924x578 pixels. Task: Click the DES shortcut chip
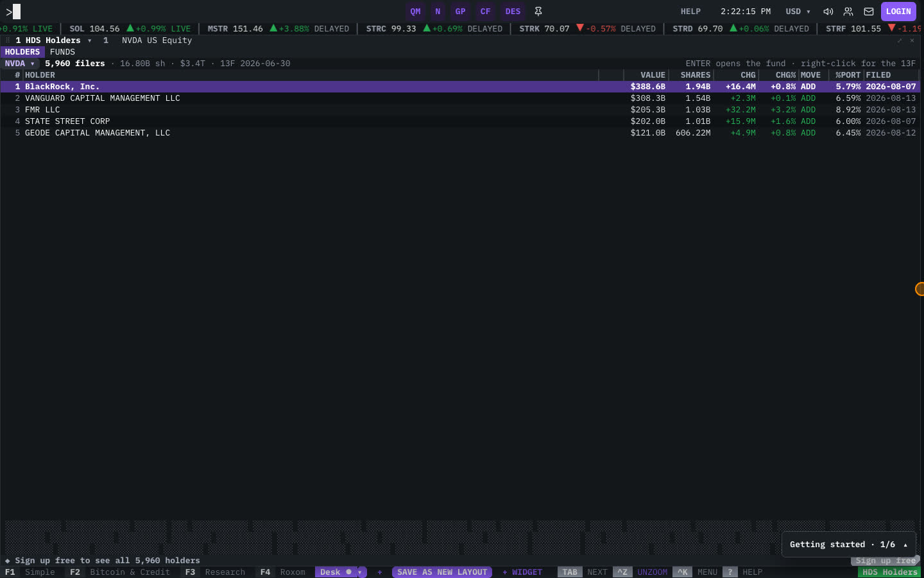pos(513,12)
